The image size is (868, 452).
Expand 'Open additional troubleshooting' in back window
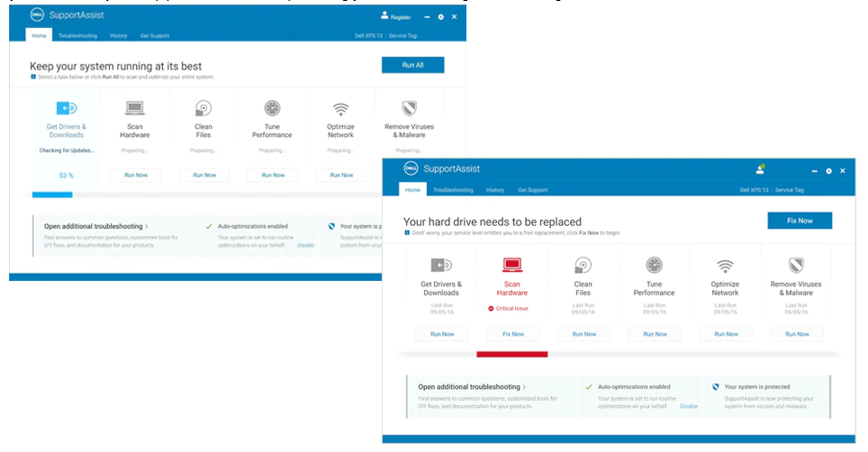tap(96, 226)
